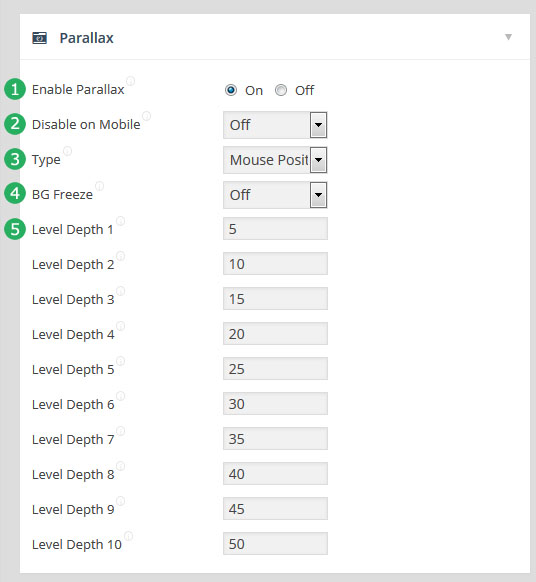Select the On radio for Enable Parallax
536x582 pixels.
click(231, 90)
